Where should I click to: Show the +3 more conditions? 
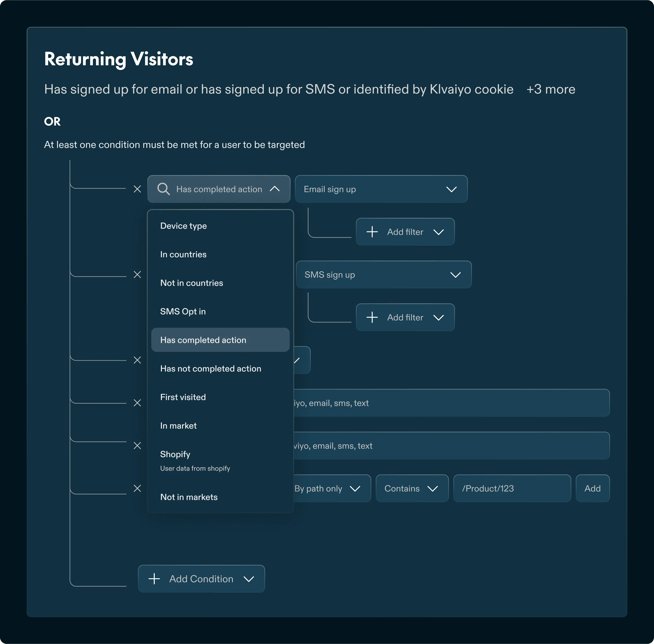550,89
